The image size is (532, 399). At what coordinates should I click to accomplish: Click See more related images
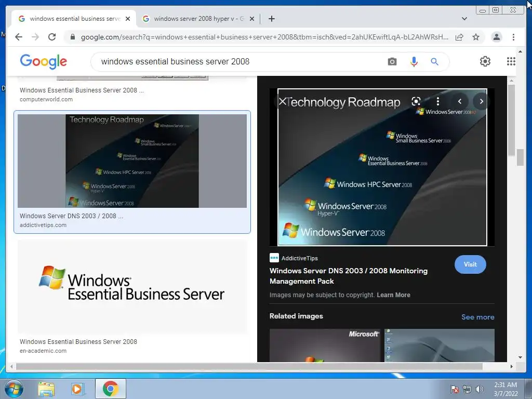[478, 317]
